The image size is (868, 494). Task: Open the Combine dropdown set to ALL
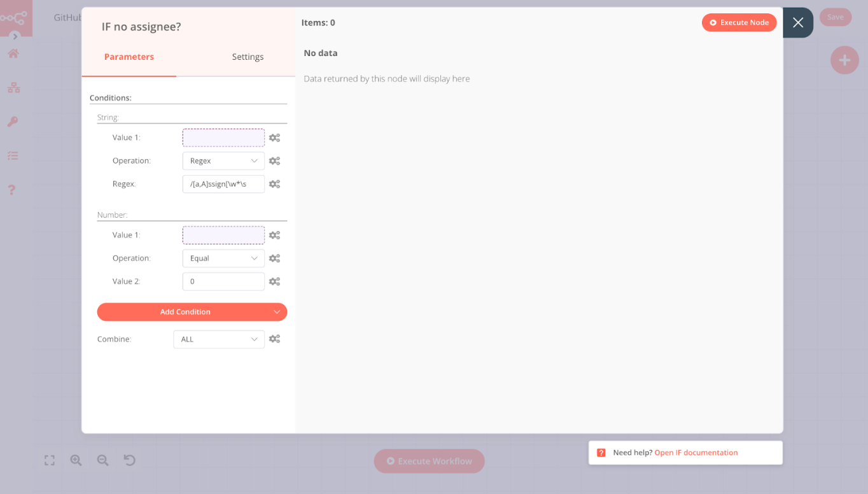tap(218, 339)
